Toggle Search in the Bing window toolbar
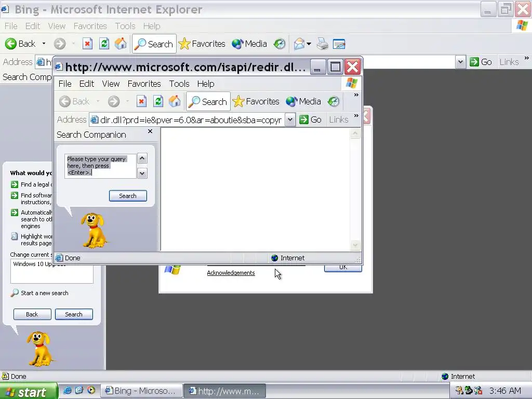 coord(154,44)
